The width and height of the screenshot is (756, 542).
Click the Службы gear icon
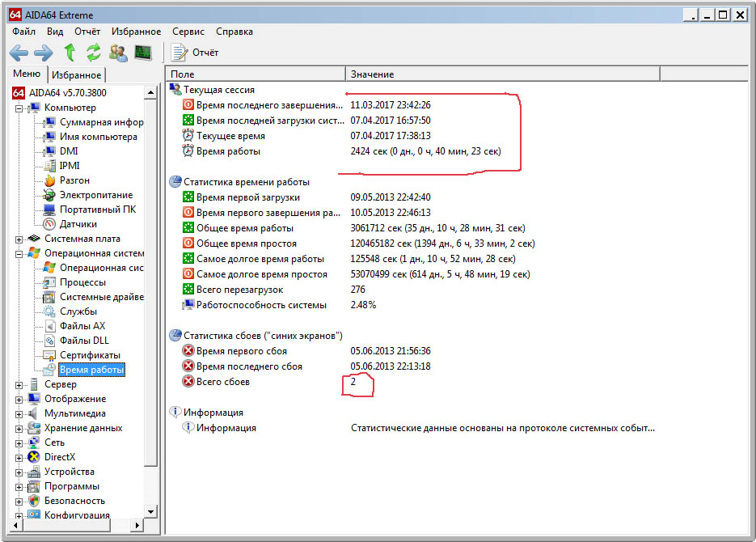(x=49, y=311)
